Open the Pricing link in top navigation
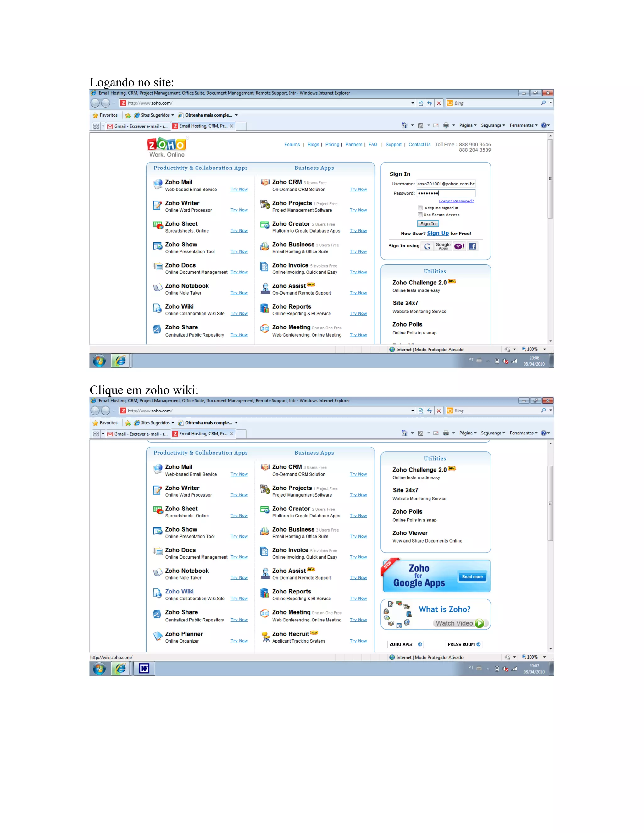The width and height of the screenshot is (644, 833). [332, 145]
